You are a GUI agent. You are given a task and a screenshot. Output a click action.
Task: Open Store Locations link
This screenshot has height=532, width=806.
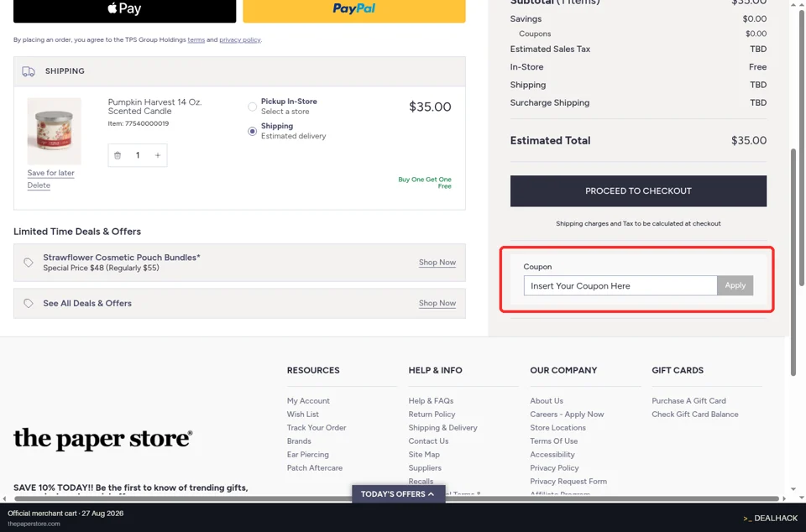click(557, 427)
